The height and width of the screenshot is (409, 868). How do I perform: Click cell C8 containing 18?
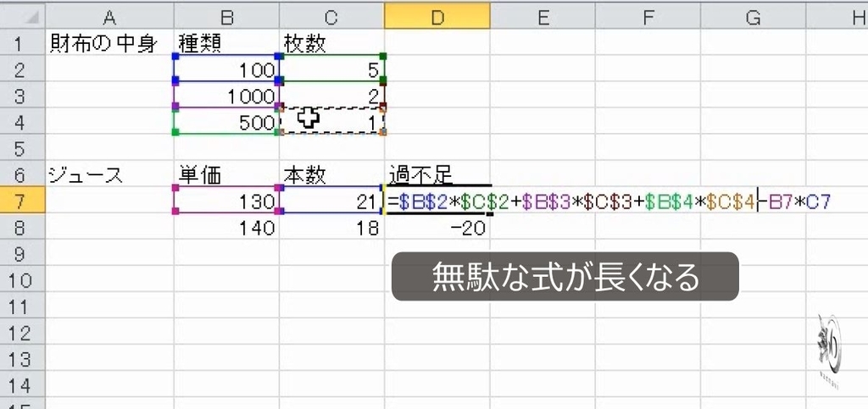pos(331,228)
